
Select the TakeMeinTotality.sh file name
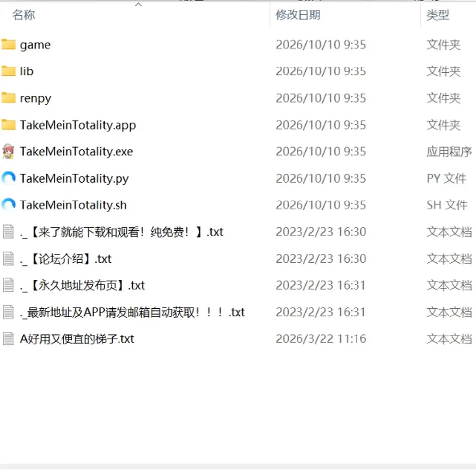73,205
